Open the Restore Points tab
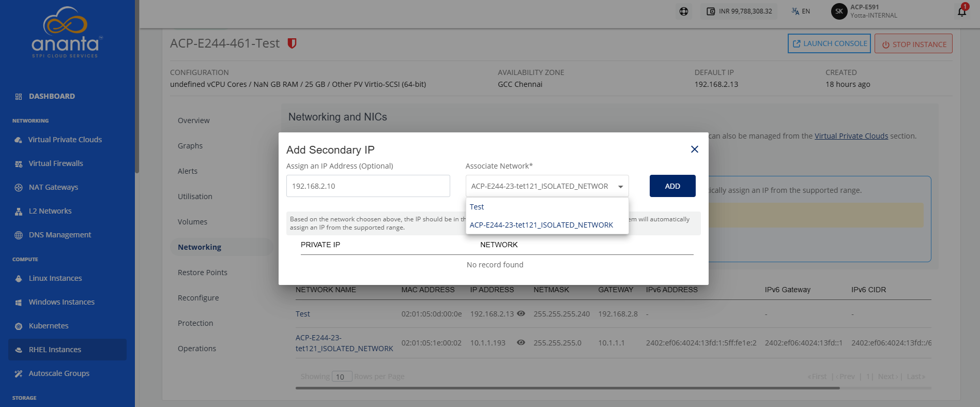The image size is (980, 407). 203,273
